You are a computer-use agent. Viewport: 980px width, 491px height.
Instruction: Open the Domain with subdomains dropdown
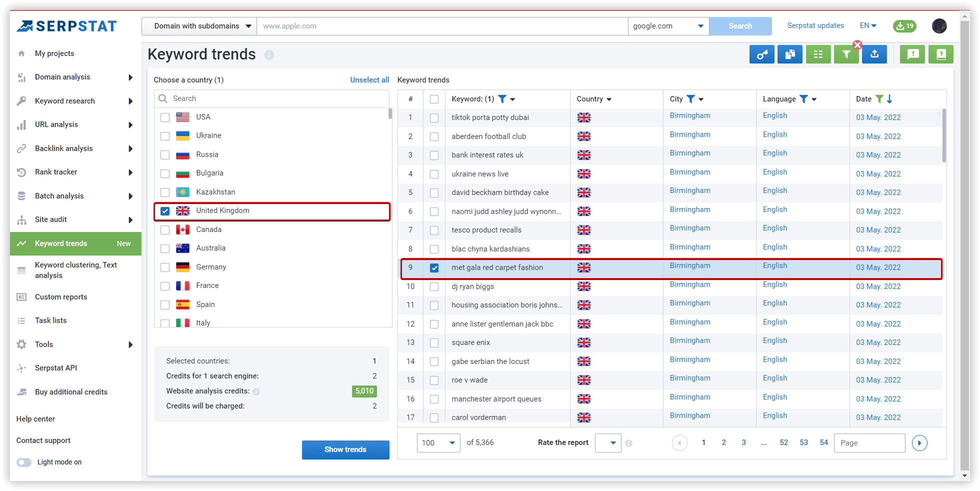tap(199, 26)
